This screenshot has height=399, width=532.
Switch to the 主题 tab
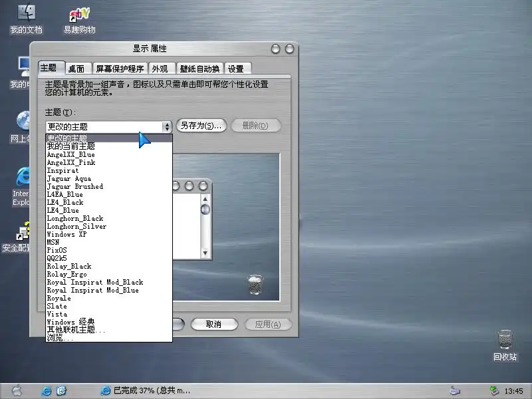pyautogui.click(x=51, y=68)
